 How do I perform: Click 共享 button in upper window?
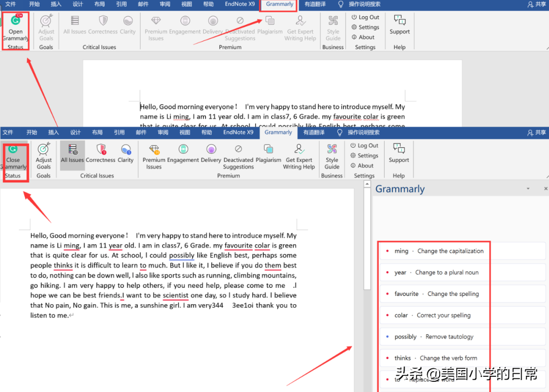pos(537,4)
